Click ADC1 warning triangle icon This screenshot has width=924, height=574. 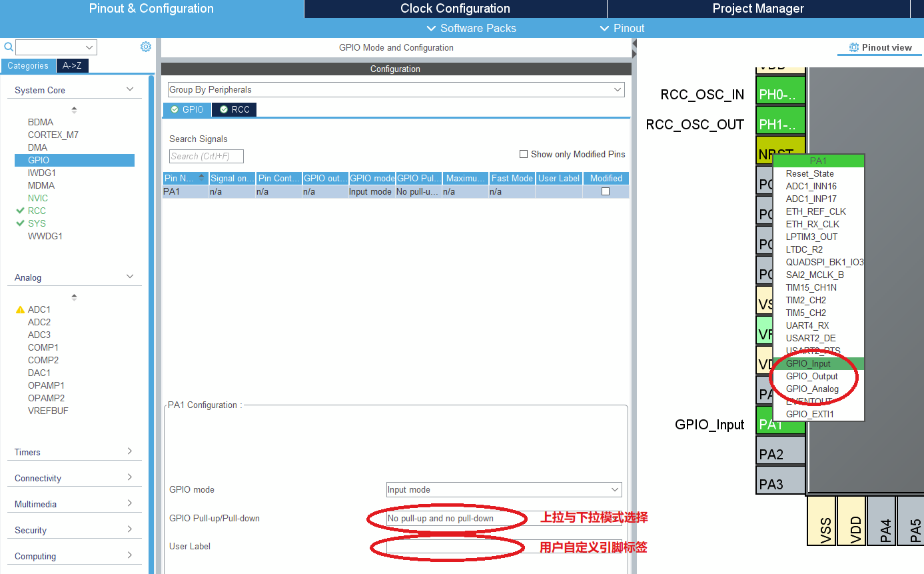(x=20, y=310)
